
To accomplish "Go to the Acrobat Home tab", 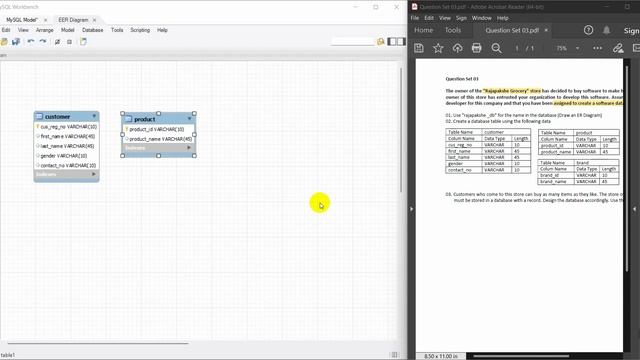I will pyautogui.click(x=423, y=30).
